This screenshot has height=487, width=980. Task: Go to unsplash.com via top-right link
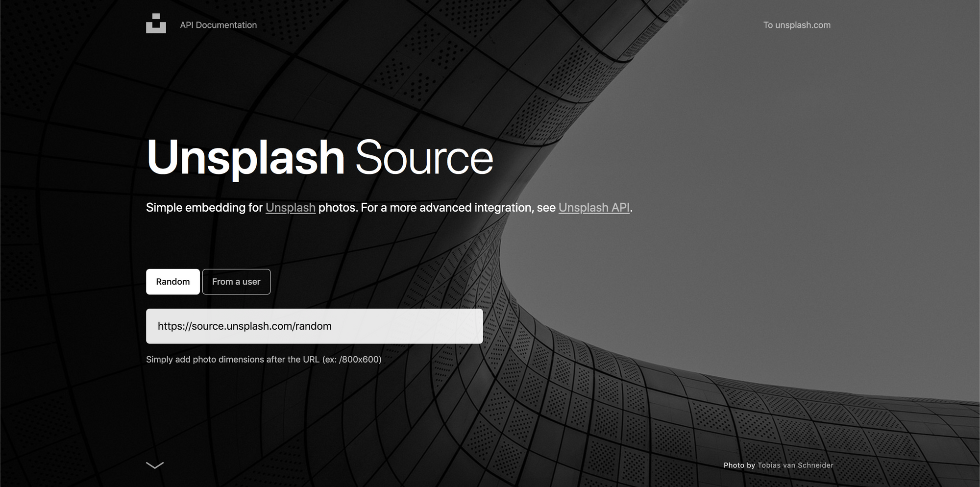coord(797,25)
